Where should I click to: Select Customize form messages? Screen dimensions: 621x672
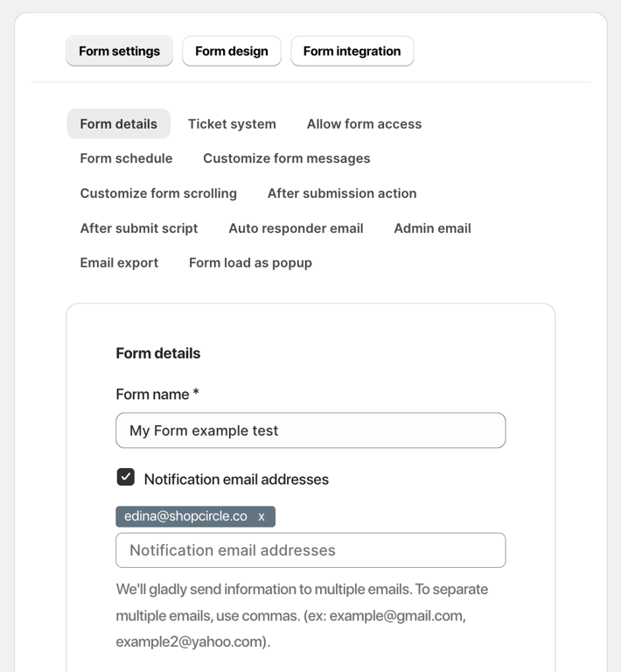pyautogui.click(x=286, y=158)
